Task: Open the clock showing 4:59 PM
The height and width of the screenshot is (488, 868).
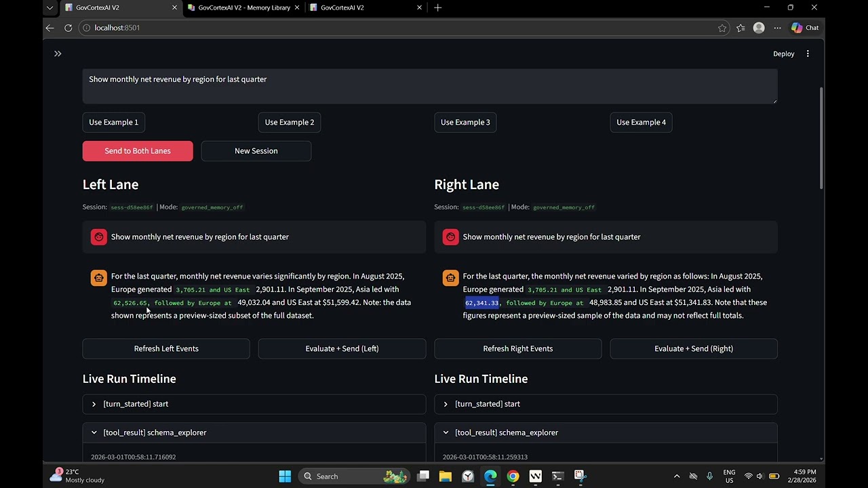Action: point(802,476)
